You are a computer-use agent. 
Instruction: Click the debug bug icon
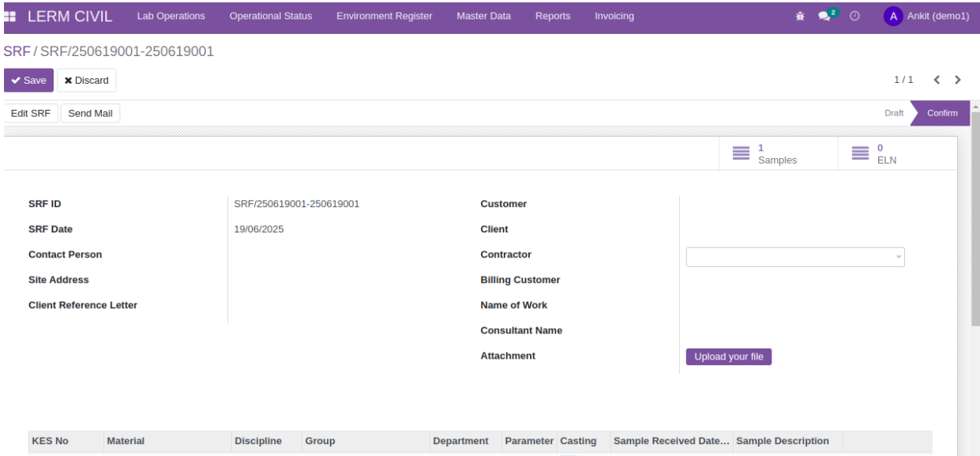pos(800,17)
